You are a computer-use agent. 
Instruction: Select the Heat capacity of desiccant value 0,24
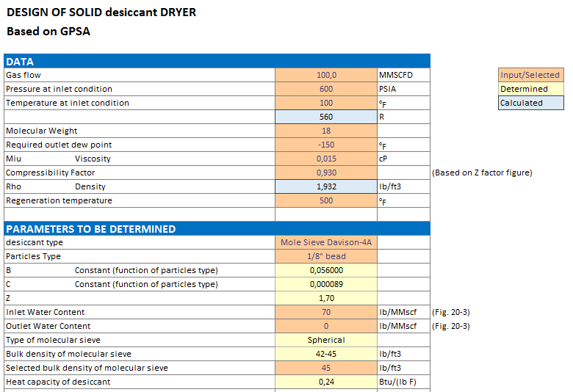tap(326, 382)
